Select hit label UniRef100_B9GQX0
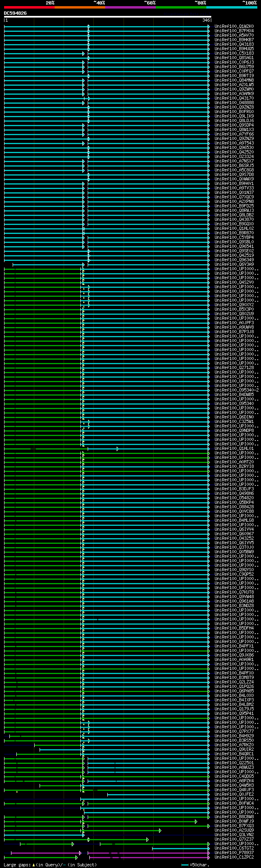 [234, 224]
